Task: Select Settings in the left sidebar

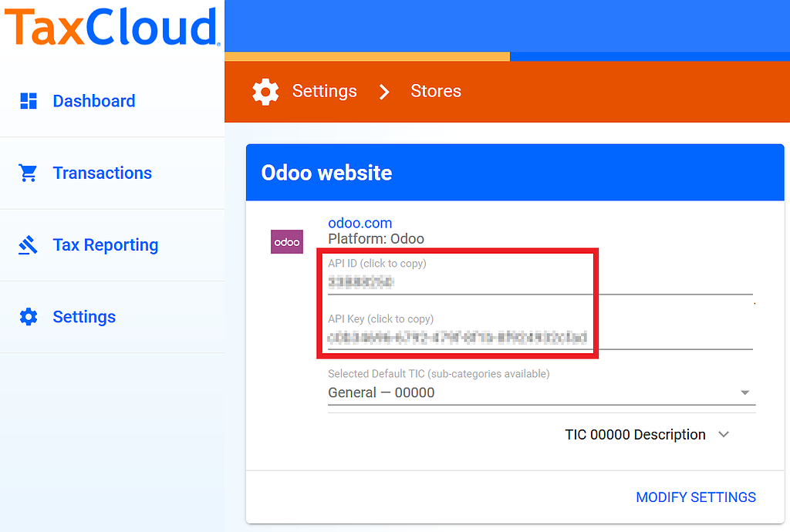Action: click(x=84, y=317)
